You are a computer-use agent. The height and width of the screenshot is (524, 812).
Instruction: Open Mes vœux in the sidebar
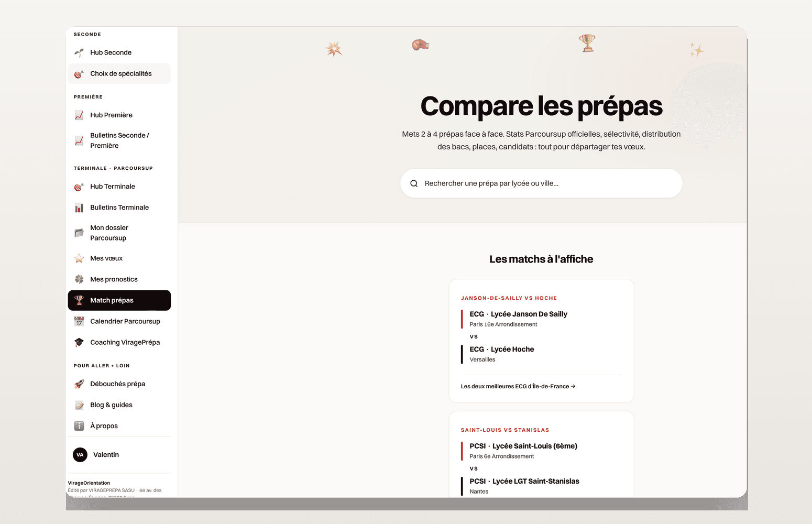tap(119, 258)
